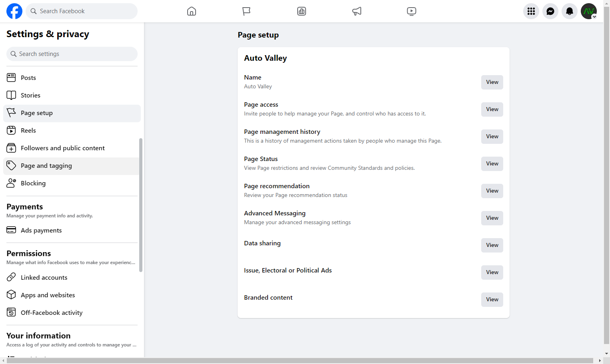Open the Pages flag icon in top nav
The image size is (610, 364).
point(246,11)
